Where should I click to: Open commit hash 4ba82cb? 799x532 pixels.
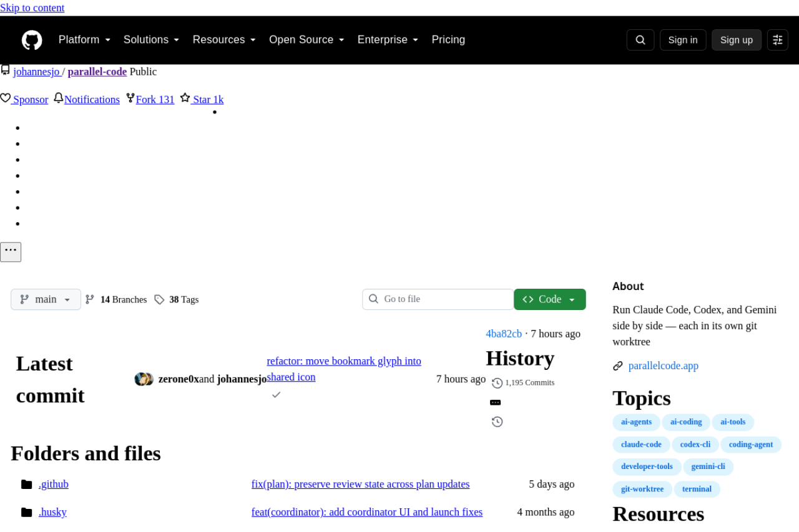504,334
